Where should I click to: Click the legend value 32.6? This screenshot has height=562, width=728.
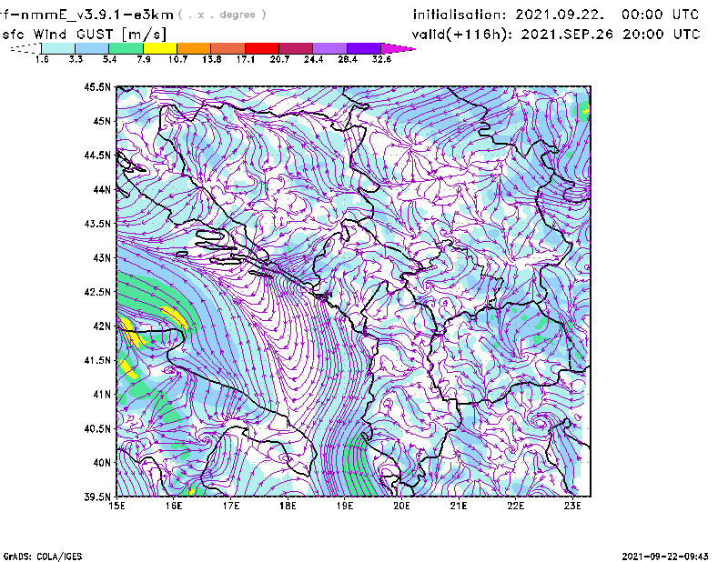(x=381, y=59)
